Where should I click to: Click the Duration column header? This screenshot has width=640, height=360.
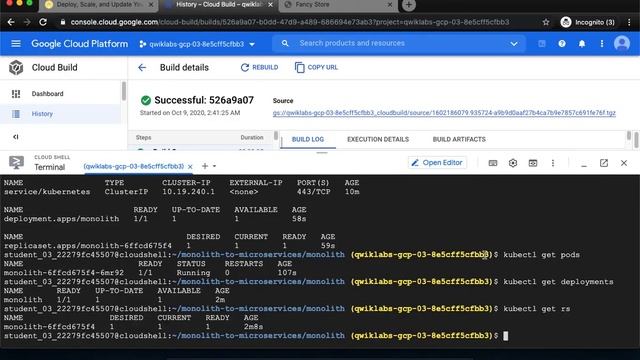point(252,138)
